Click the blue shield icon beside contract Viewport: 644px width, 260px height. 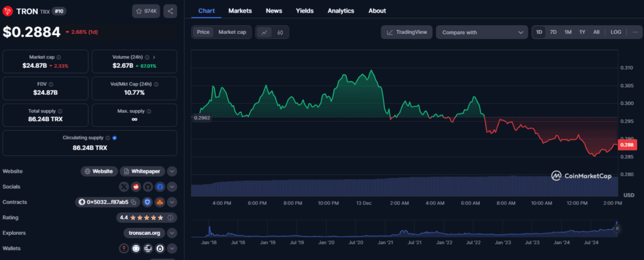(147, 202)
